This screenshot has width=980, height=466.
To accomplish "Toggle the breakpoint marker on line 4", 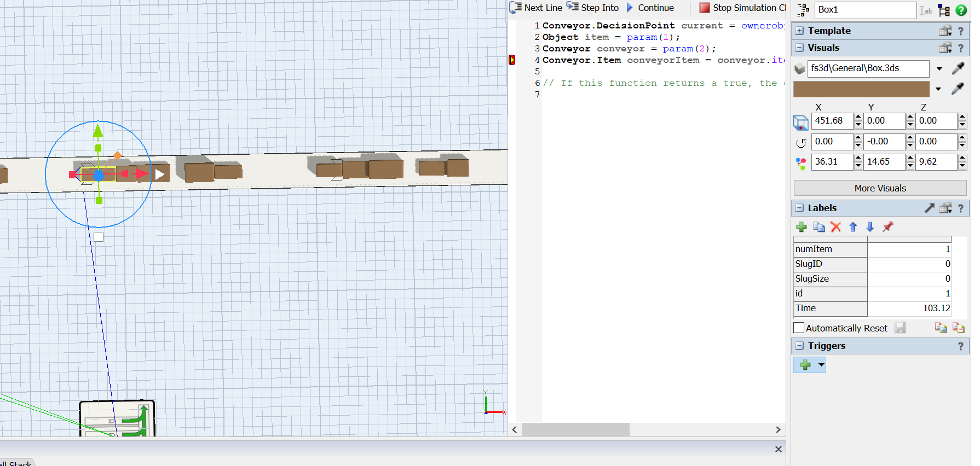I will (512, 60).
